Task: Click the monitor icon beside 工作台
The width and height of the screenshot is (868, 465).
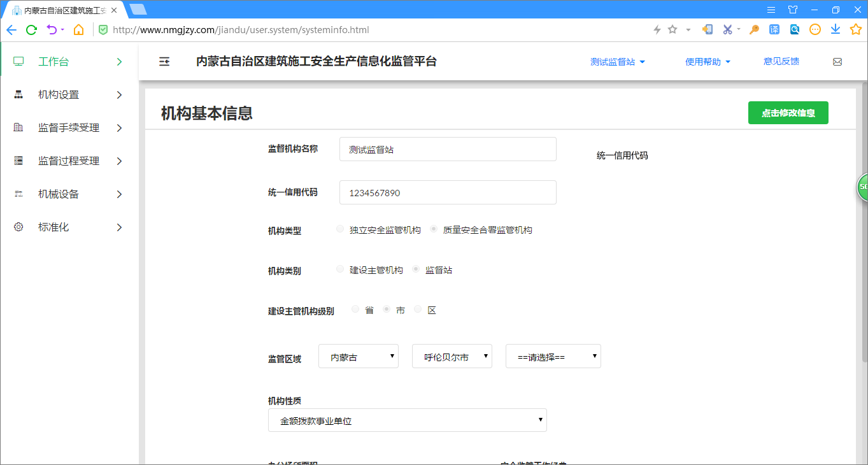Action: click(18, 61)
